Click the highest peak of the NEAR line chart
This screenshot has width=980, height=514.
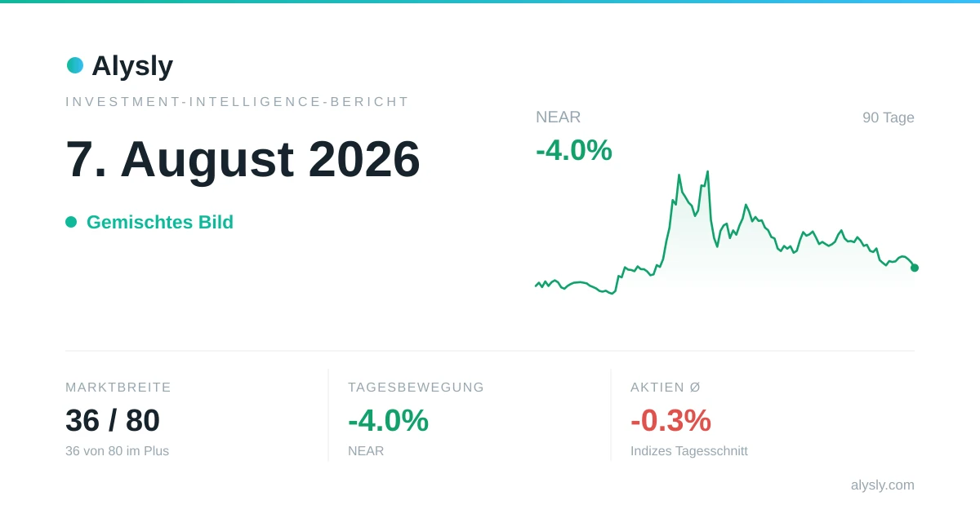point(707,172)
